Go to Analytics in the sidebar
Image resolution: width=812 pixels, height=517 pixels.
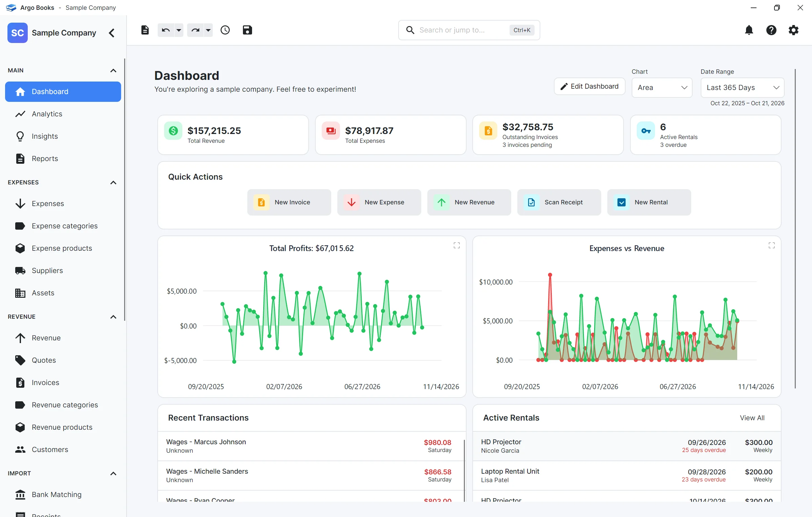[x=63, y=114]
